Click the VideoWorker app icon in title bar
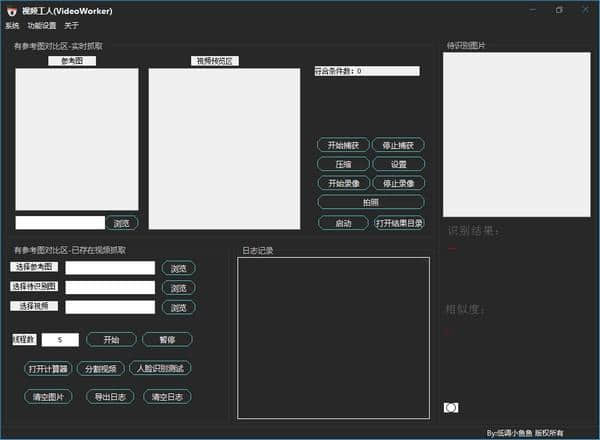The width and height of the screenshot is (600, 440). point(11,10)
